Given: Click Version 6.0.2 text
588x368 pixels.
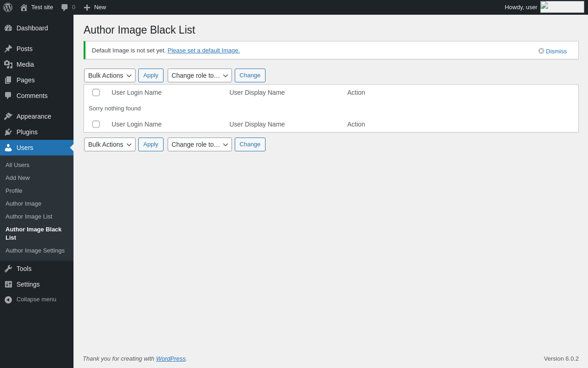Looking at the screenshot, I should coord(561,358).
